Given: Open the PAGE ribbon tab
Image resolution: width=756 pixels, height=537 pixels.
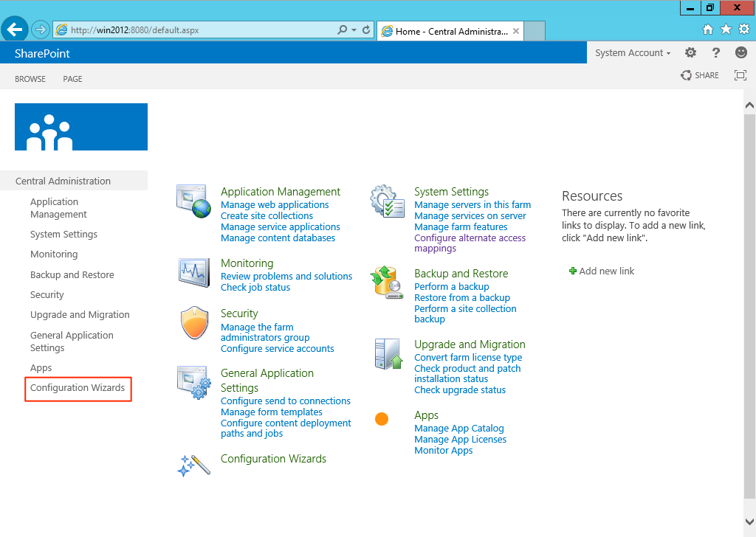Looking at the screenshot, I should 72,79.
